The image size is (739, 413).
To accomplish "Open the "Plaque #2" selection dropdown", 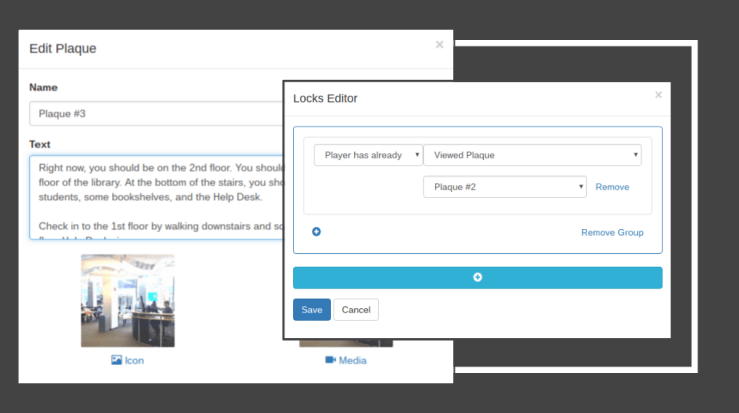I will [504, 187].
